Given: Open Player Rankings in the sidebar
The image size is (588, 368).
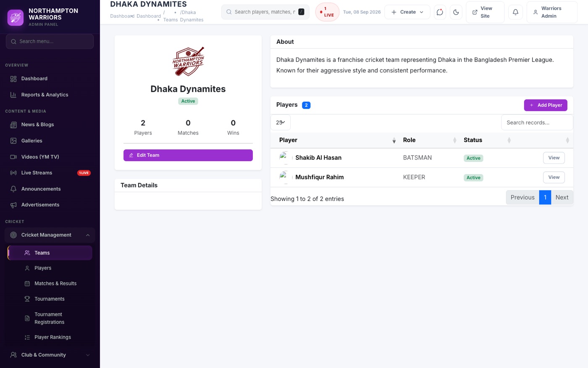Looking at the screenshot, I should [x=50, y=337].
